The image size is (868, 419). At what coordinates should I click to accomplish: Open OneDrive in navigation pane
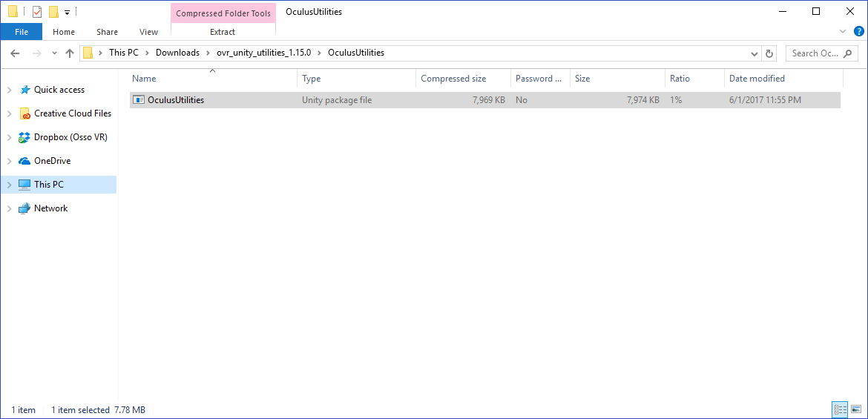pyautogui.click(x=52, y=161)
